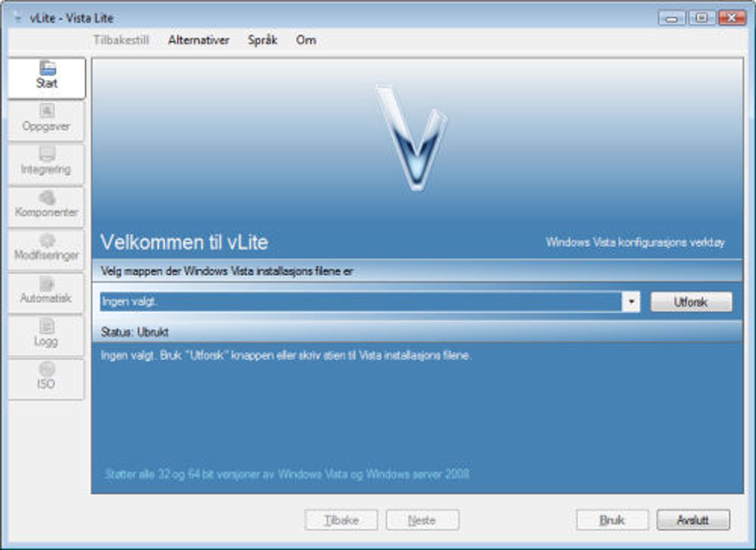
Task: Click the Tilbake button
Action: (341, 520)
